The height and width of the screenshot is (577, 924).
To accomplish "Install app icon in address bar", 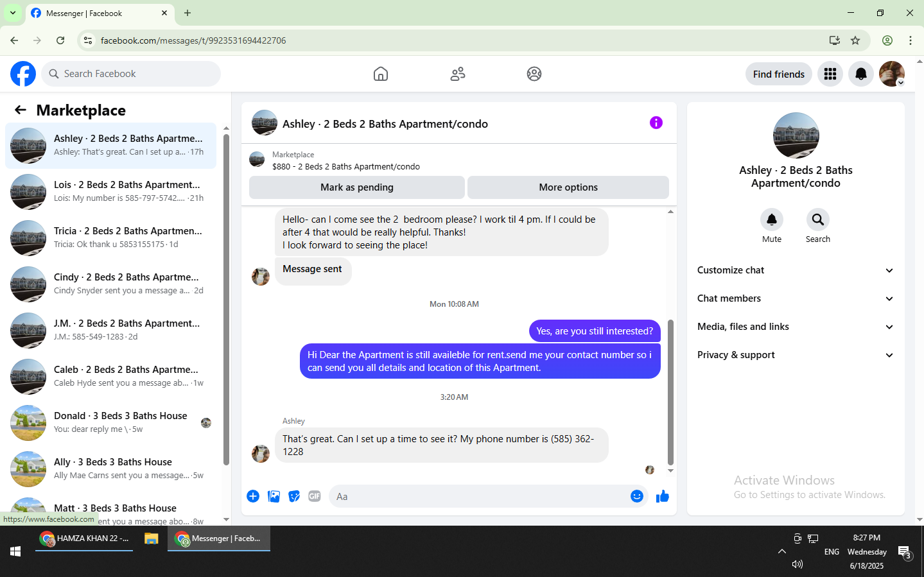I will tap(835, 40).
